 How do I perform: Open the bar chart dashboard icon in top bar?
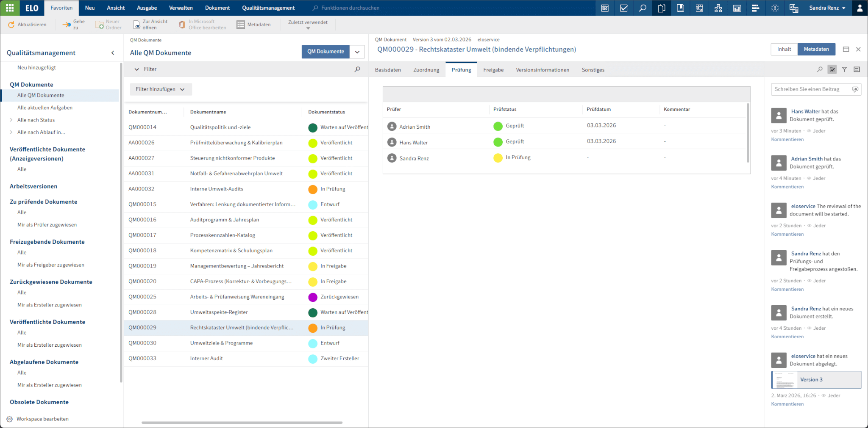point(737,8)
